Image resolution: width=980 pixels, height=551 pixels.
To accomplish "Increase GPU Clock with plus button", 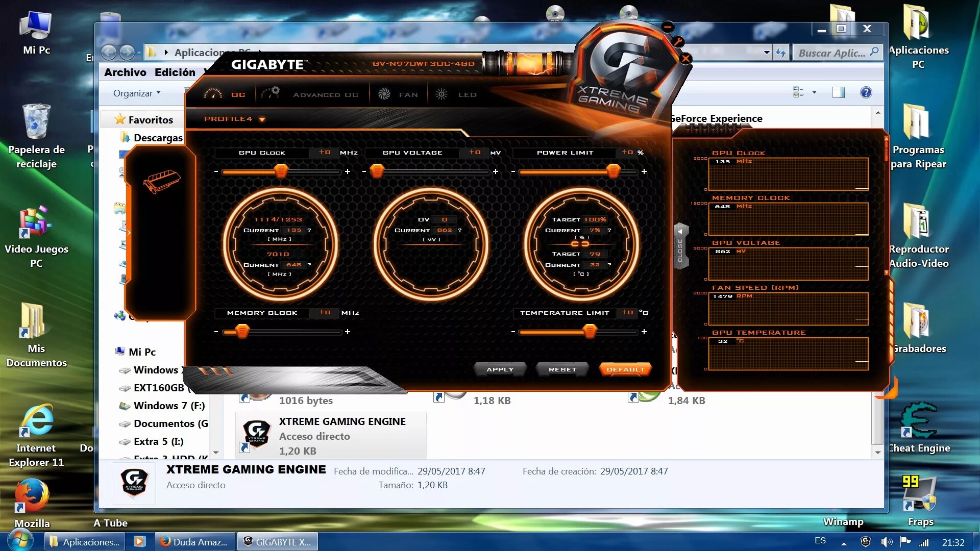I will point(348,171).
